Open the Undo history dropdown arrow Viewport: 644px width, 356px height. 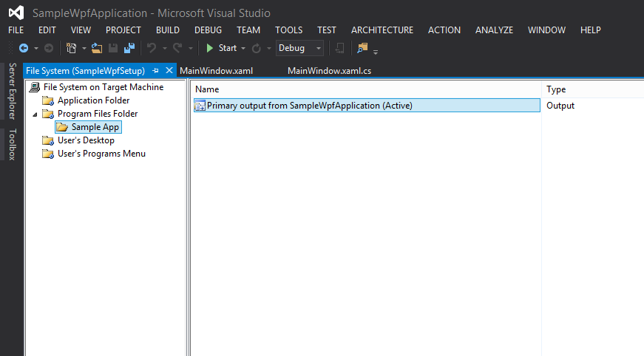[165, 49]
